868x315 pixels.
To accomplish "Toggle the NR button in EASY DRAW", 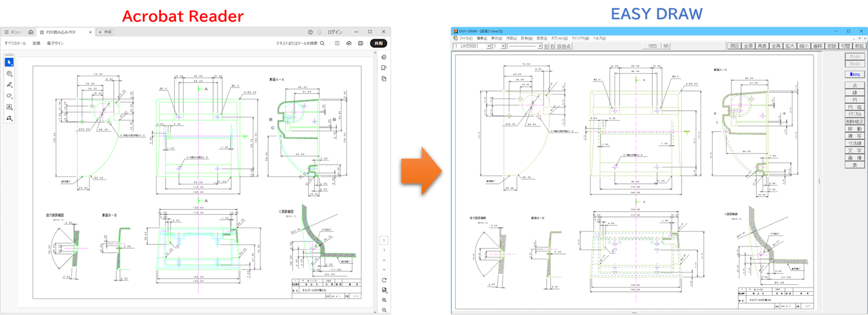I will [x=666, y=46].
